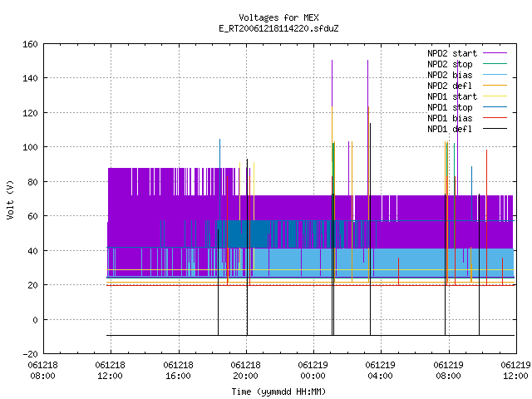The image size is (532, 399).
Task: Click x-axis tick label 061218 12:00
Action: 111,371
